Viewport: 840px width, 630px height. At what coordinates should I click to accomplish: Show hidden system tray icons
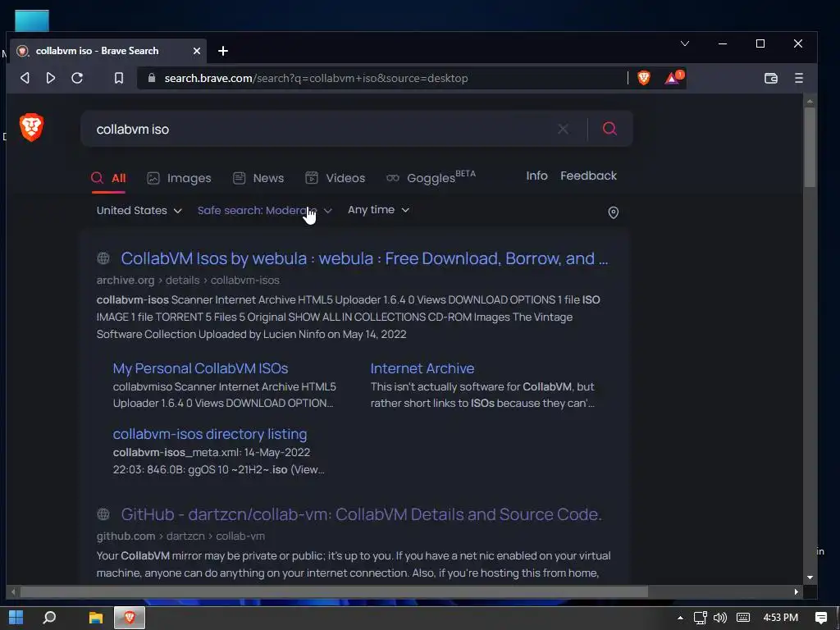680,618
